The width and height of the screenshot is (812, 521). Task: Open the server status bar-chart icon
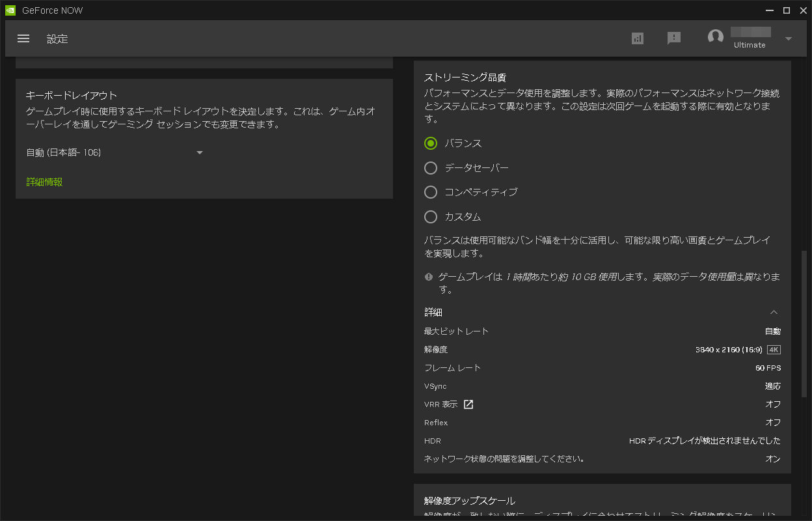637,38
